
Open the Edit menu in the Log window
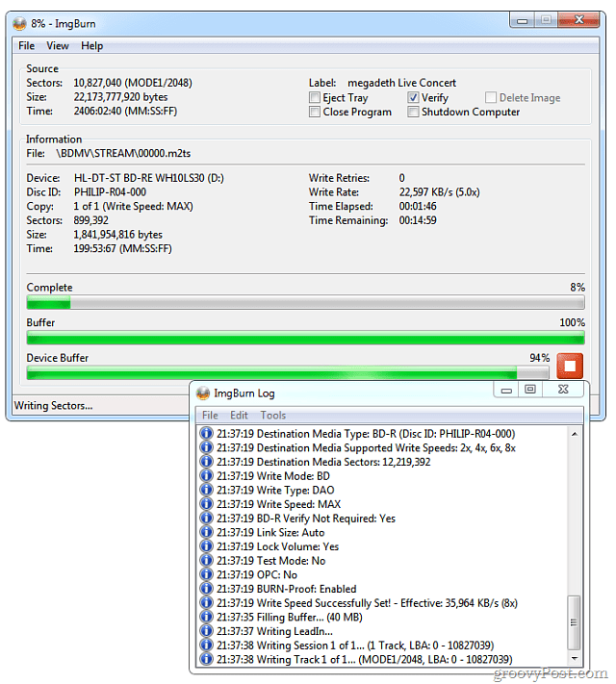[x=240, y=415]
